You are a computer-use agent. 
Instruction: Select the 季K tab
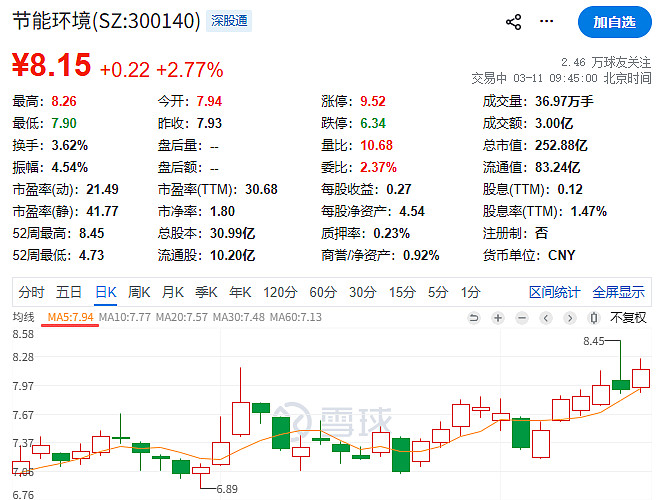[x=206, y=292]
